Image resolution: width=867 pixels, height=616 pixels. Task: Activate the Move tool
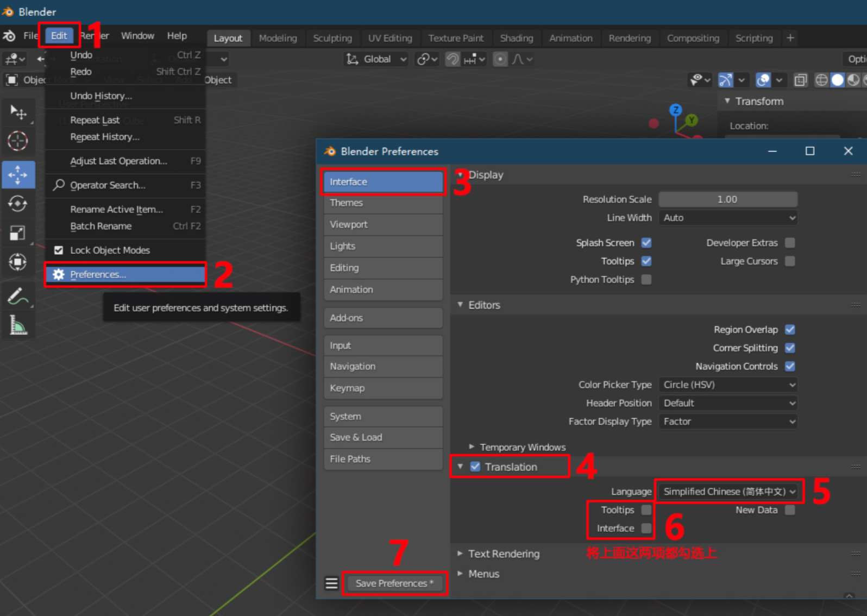click(x=18, y=175)
